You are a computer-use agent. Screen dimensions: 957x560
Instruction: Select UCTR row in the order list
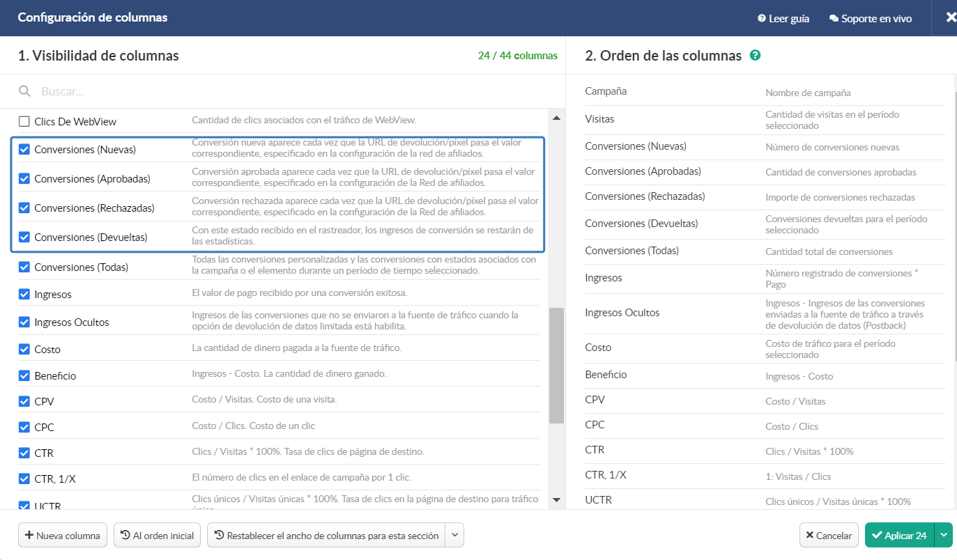(x=765, y=500)
